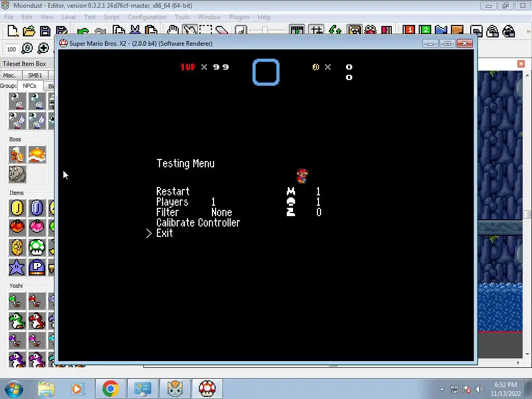532x399 pixels.
Task: Show hidden system tray icons
Action: coord(442,389)
